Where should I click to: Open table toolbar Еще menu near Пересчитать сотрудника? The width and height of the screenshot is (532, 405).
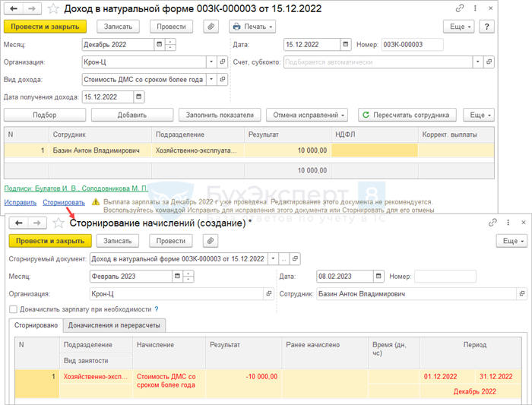point(479,115)
